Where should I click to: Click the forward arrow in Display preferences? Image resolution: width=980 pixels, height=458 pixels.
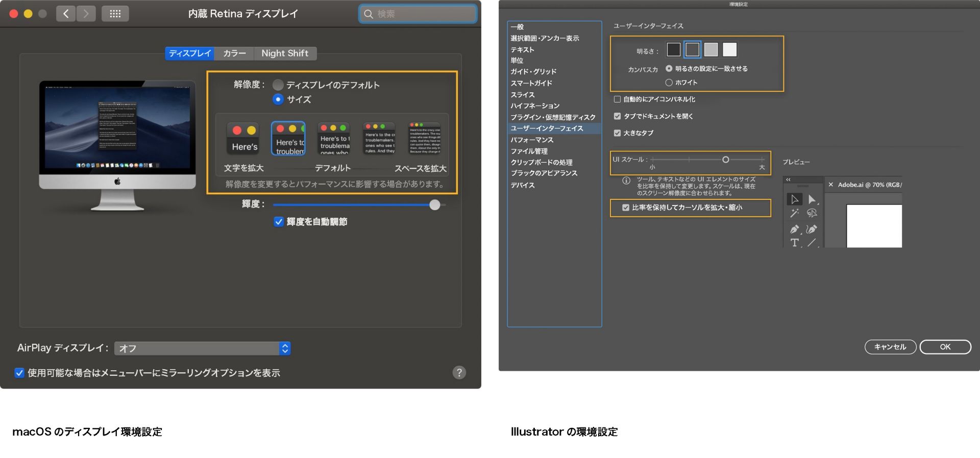[86, 14]
